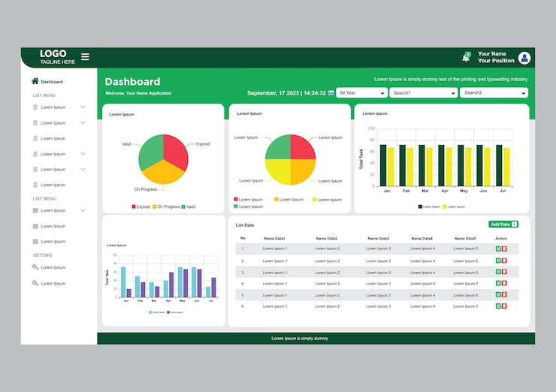Expand second Lorem Ipsum item chevron in sidebar
Screen dimensions: 556x392
[83, 122]
